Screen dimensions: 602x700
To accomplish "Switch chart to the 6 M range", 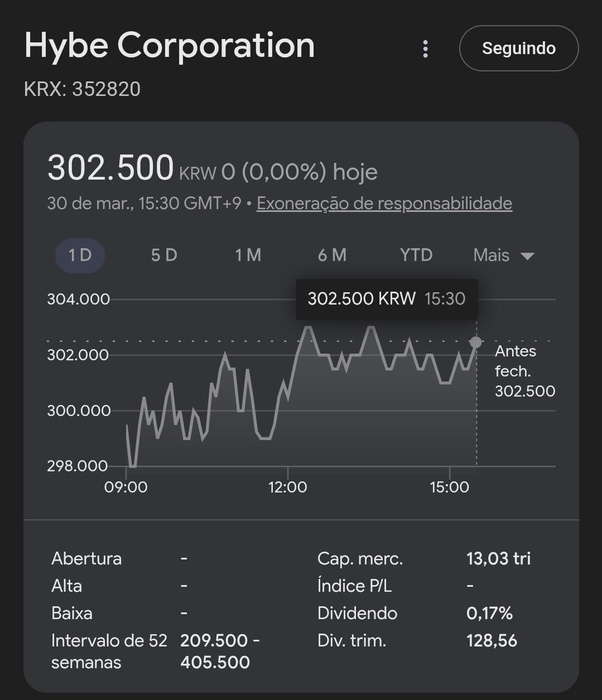I will pos(332,256).
